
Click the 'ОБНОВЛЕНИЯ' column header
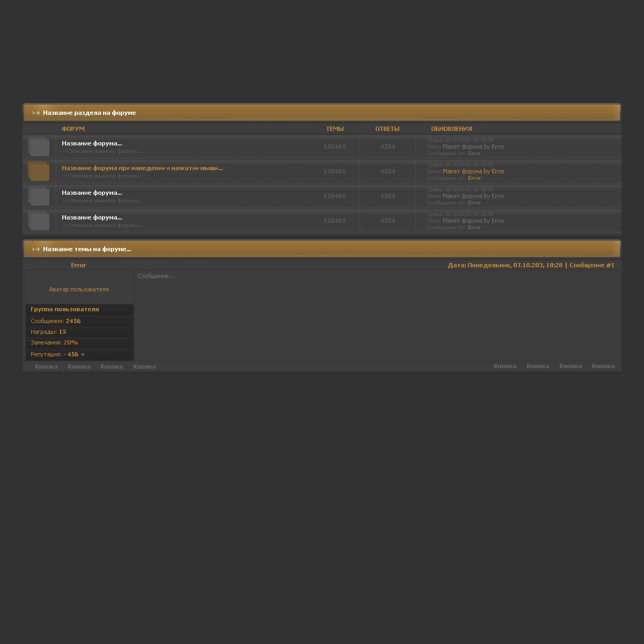point(451,129)
